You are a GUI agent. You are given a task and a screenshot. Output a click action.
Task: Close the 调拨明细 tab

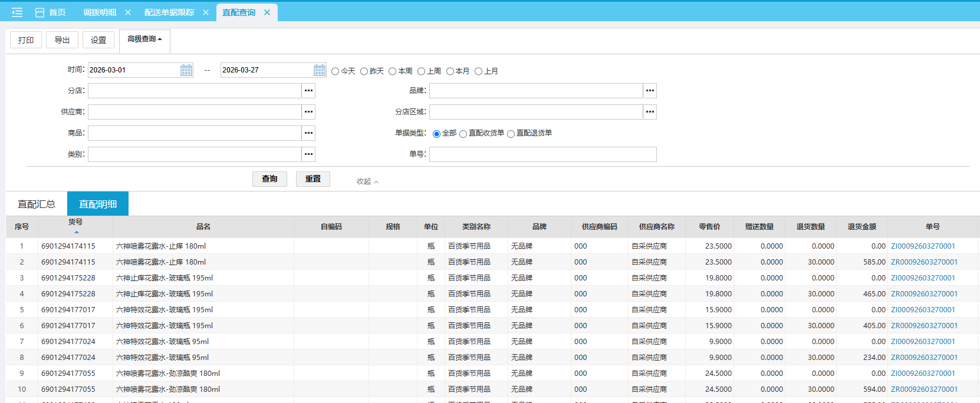(128, 12)
